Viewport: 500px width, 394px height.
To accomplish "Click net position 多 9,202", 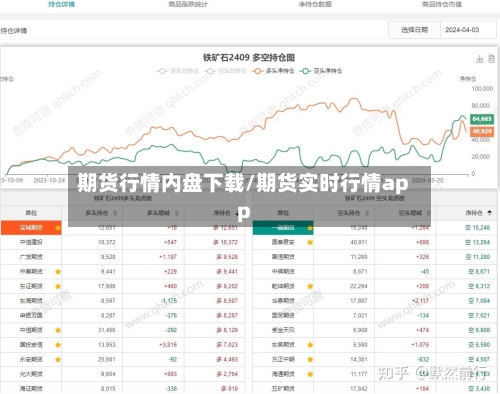I will (227, 286).
